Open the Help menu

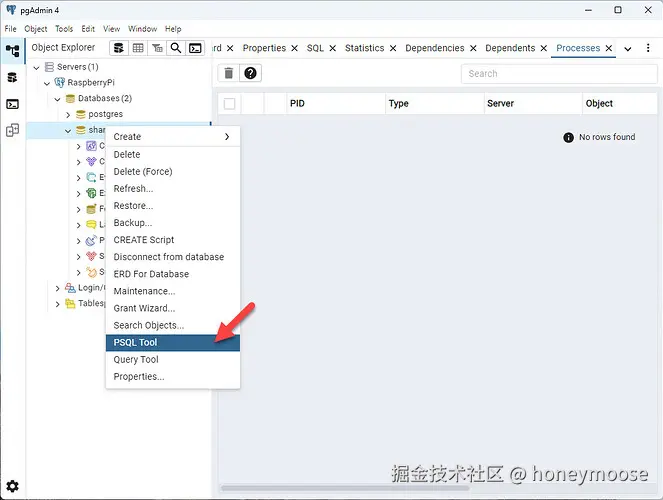click(x=173, y=29)
